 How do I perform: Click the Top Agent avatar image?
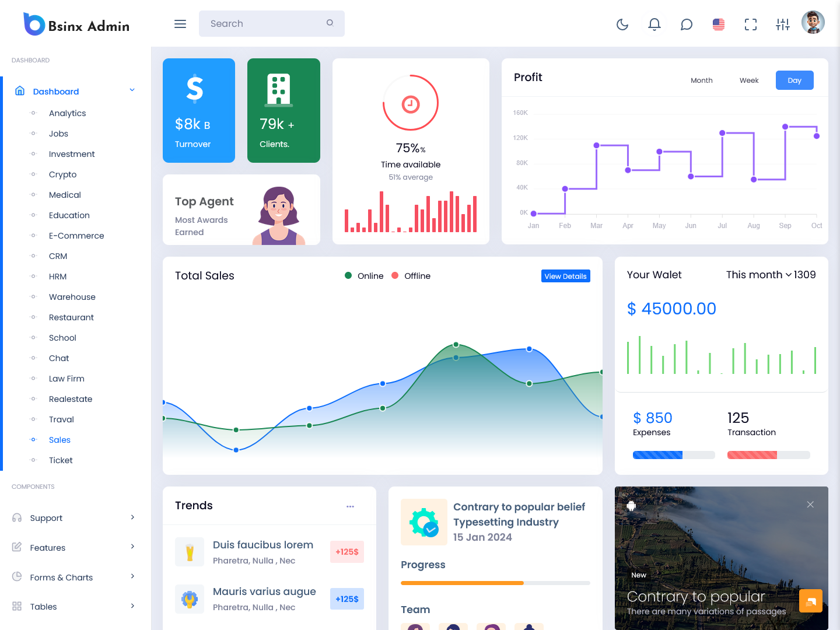click(278, 215)
